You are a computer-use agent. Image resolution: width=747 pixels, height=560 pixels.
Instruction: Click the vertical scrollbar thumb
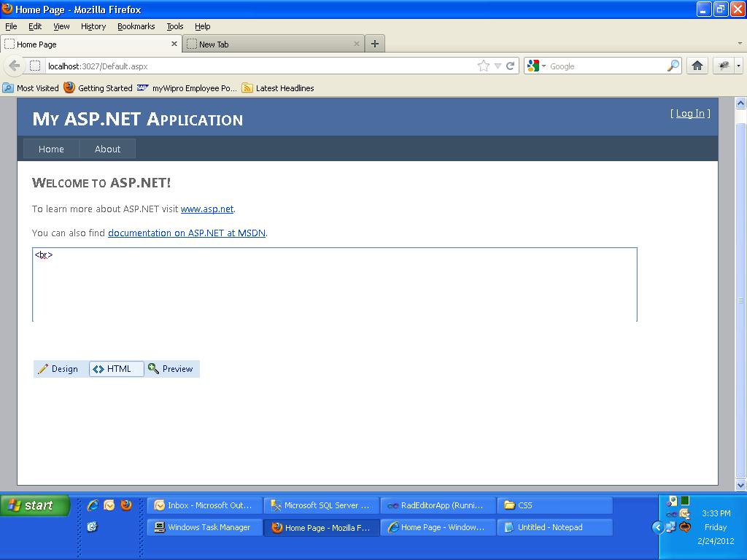tap(740, 300)
